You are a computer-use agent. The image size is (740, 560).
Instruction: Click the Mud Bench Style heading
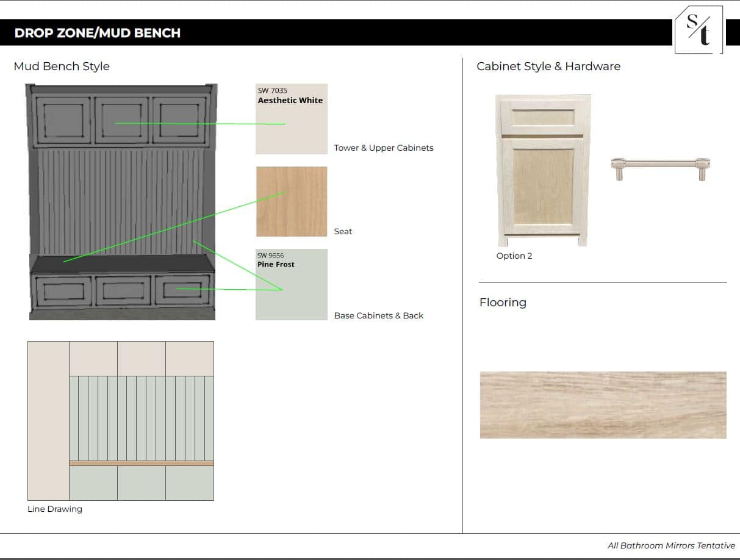click(x=62, y=66)
